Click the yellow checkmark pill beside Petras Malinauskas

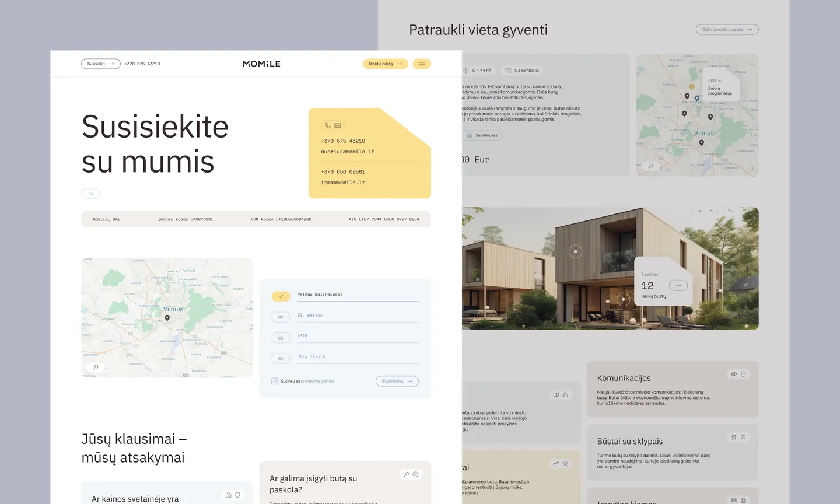point(281,296)
